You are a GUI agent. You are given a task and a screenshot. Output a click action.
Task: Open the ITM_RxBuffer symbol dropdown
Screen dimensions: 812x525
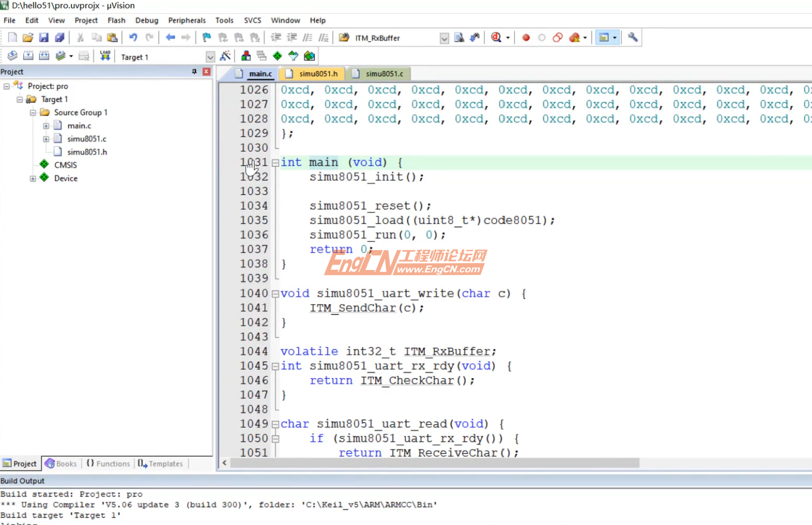pyautogui.click(x=444, y=38)
